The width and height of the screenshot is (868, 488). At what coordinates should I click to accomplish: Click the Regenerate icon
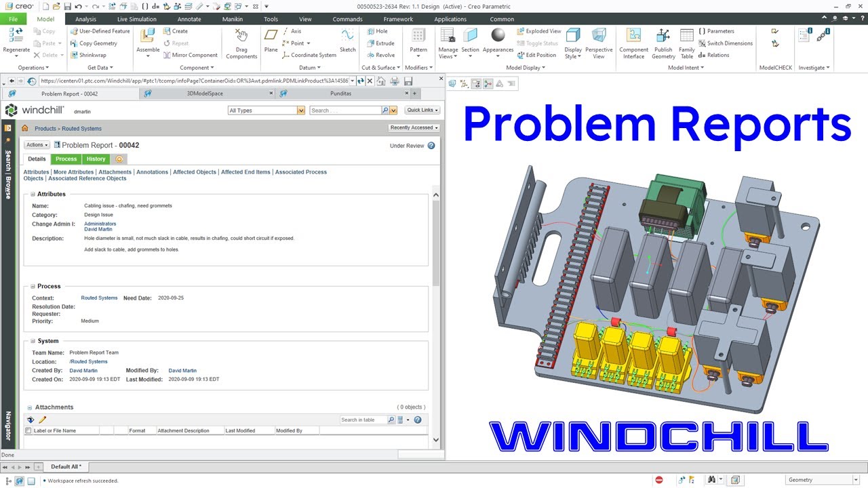[x=16, y=37]
